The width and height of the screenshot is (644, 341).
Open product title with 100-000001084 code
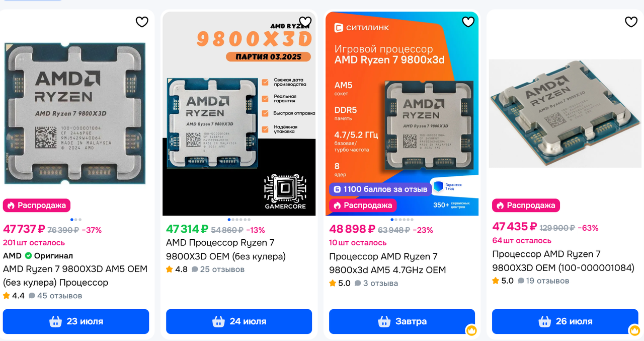point(563,261)
